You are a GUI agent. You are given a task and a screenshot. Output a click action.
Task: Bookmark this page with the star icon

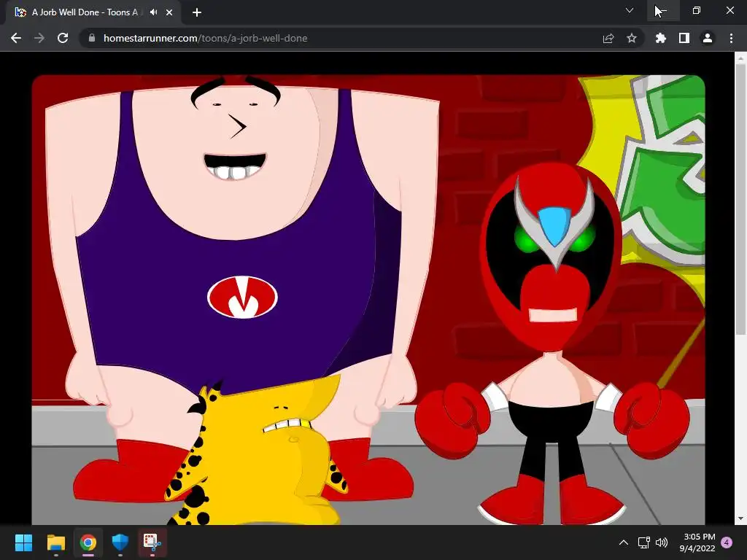[x=632, y=38]
